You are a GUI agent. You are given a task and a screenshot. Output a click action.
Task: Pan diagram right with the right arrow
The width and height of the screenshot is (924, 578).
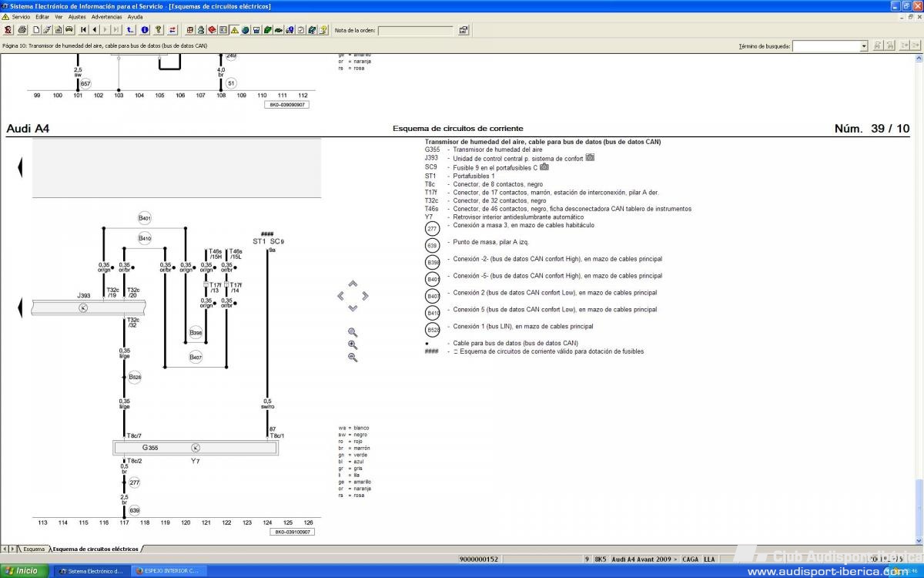click(x=365, y=296)
